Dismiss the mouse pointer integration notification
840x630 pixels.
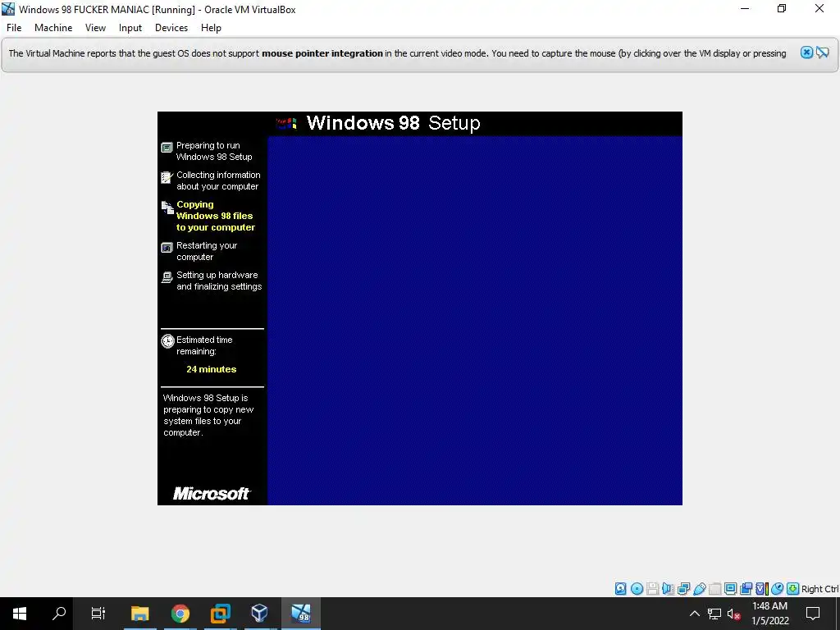pyautogui.click(x=806, y=52)
